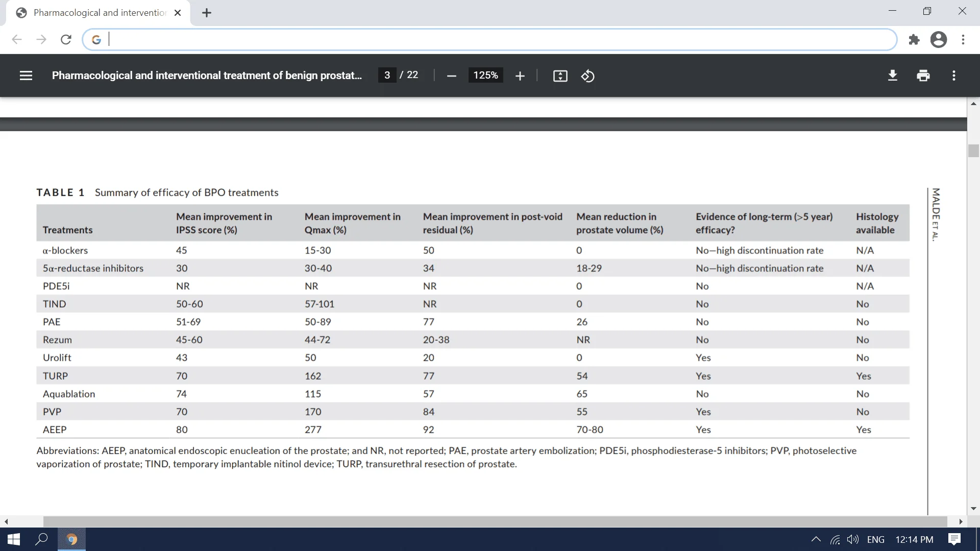The width and height of the screenshot is (980, 551).
Task: Click the '70-80' prostate volume value
Action: [x=590, y=430]
